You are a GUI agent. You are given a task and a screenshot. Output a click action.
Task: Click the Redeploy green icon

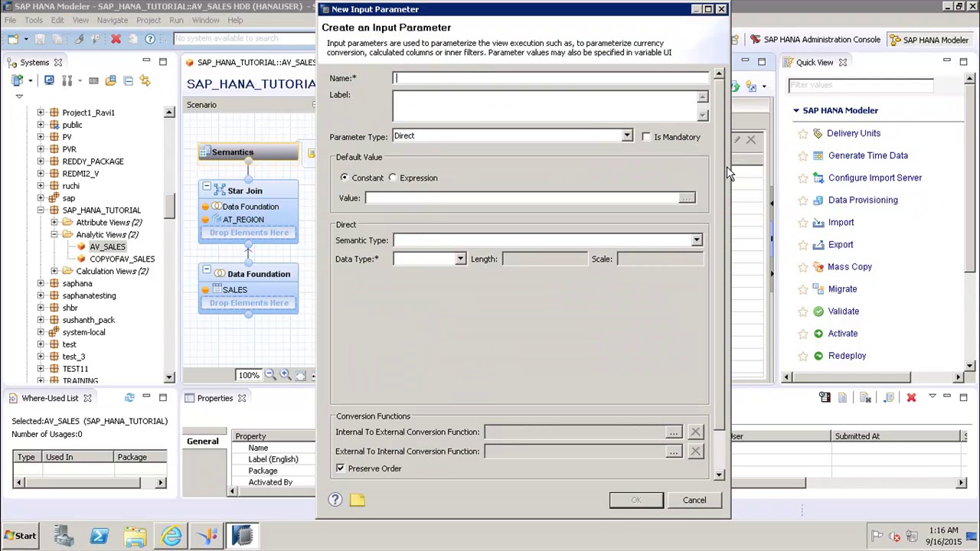point(818,355)
